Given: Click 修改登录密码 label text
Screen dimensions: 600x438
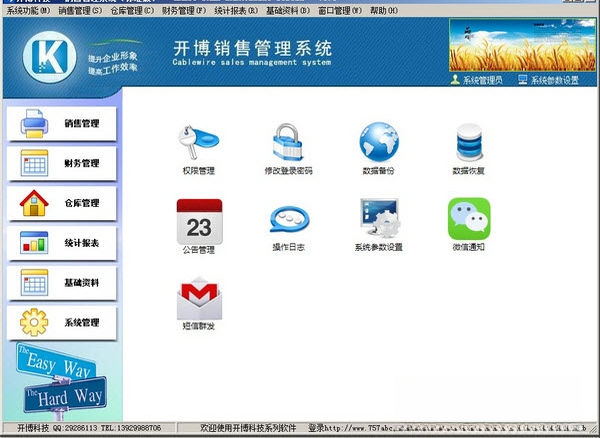Looking at the screenshot, I should point(289,171).
